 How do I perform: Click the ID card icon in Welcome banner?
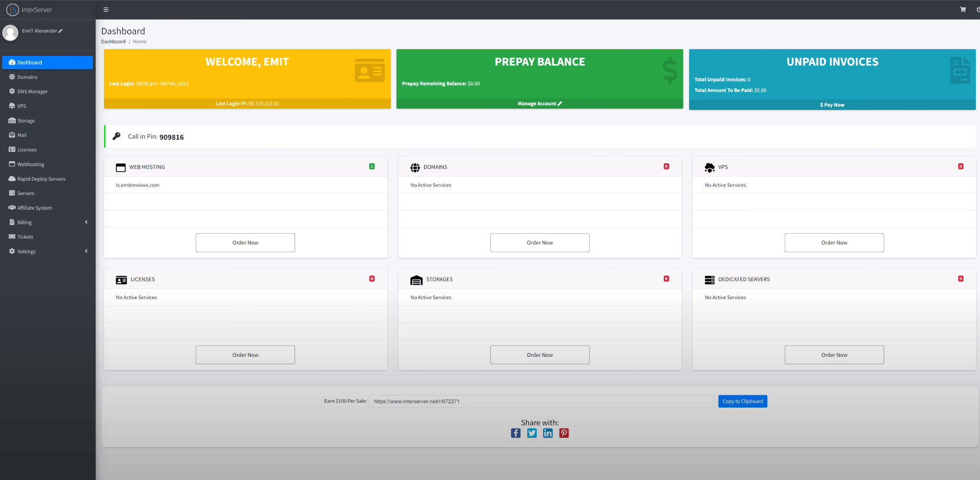pyautogui.click(x=370, y=70)
